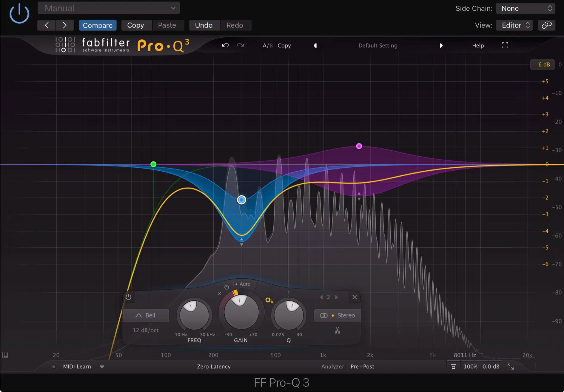
Task: Click the output options icon
Action: coord(453,366)
